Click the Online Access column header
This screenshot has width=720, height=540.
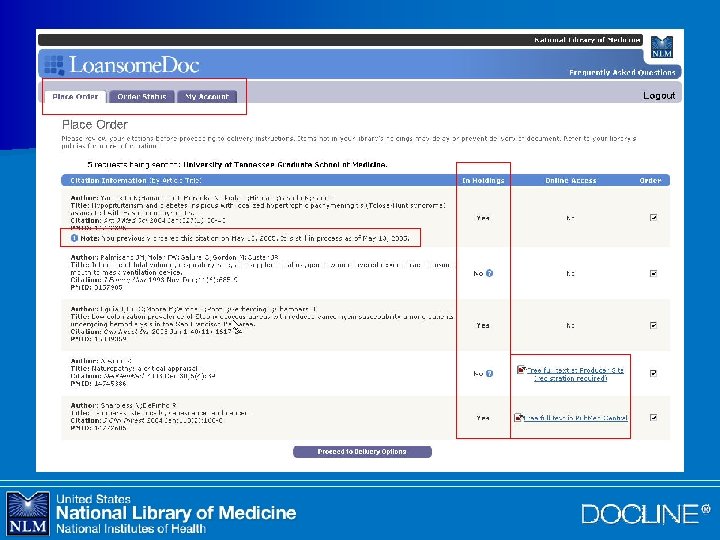(571, 180)
